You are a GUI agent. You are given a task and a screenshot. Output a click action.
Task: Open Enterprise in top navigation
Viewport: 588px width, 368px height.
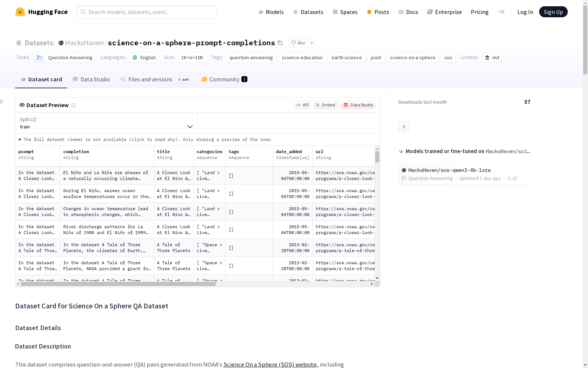445,12
